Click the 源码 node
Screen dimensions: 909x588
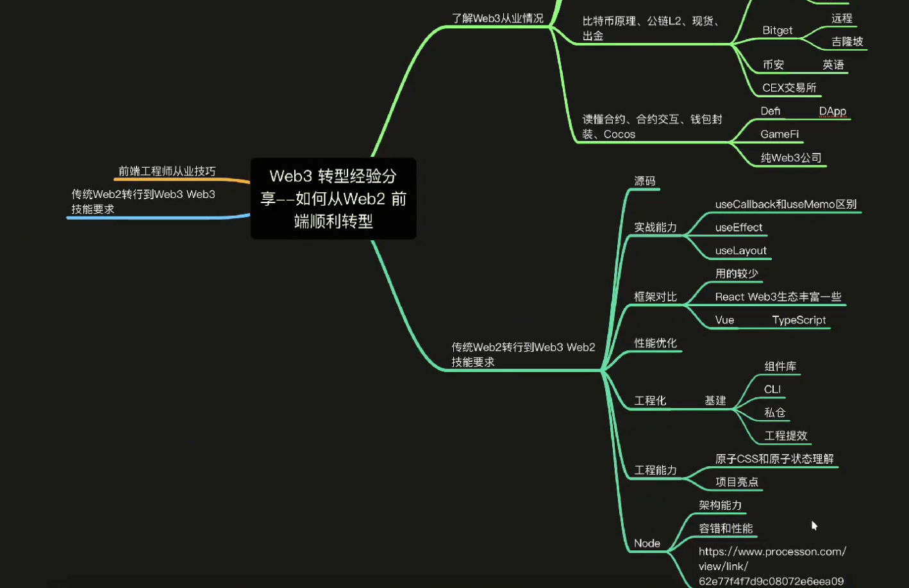point(644,181)
